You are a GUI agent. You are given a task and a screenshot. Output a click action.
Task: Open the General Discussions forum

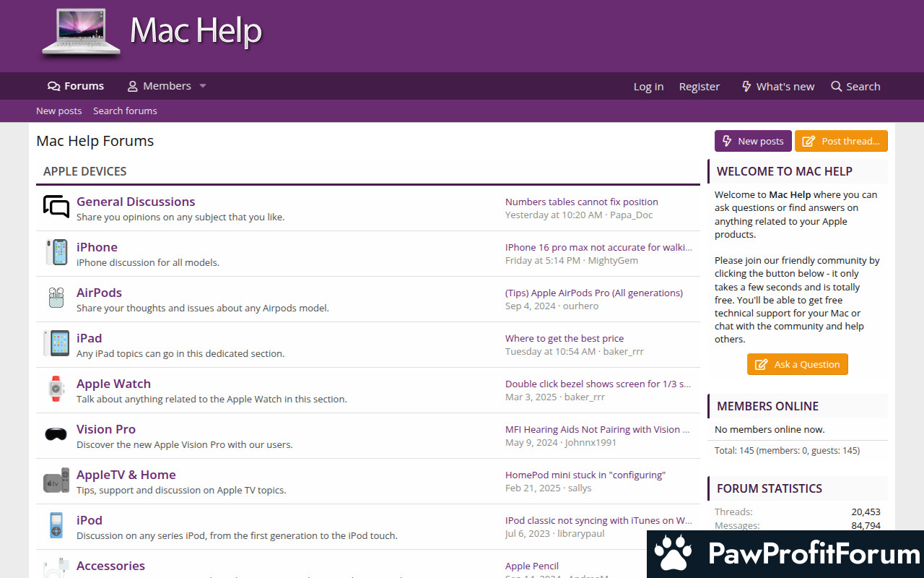point(136,202)
